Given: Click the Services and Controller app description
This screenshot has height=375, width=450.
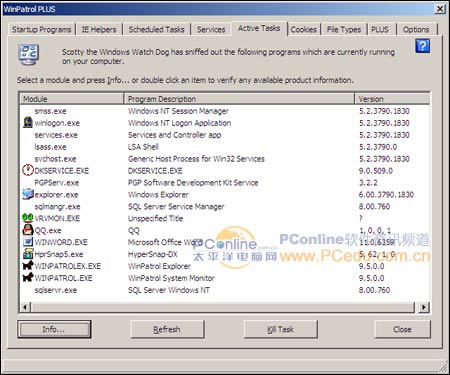Looking at the screenshot, I should [175, 135].
